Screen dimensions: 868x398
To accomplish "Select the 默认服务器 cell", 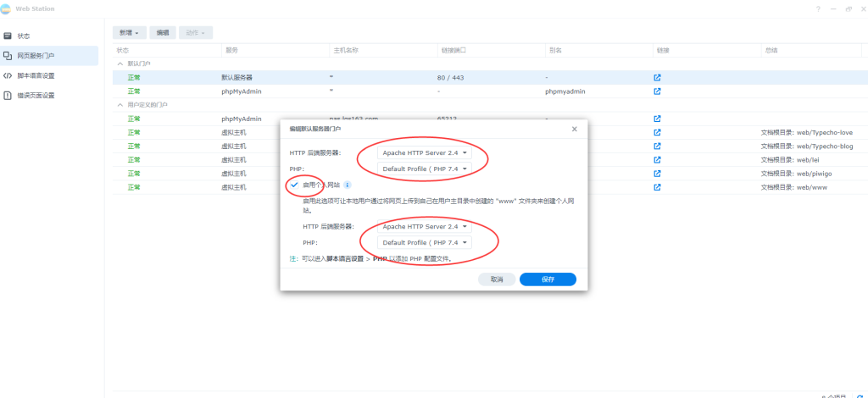I will coord(237,78).
